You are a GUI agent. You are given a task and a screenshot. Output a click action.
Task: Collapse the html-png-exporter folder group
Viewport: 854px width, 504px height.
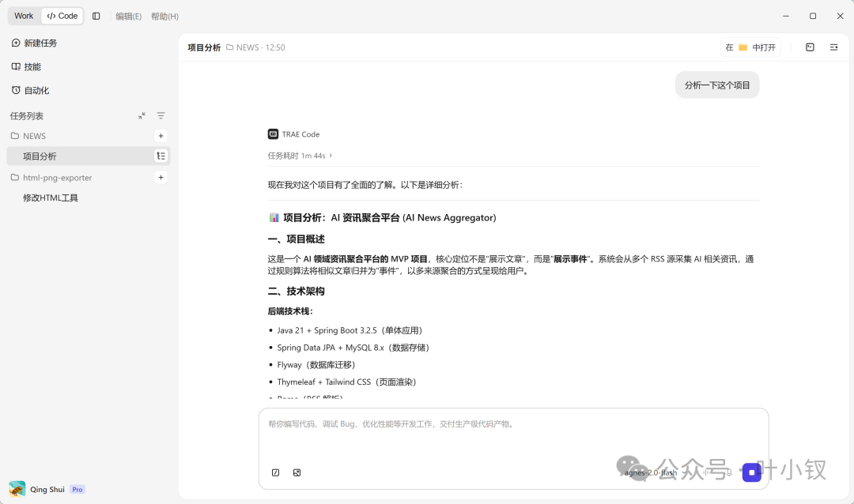(x=51, y=178)
